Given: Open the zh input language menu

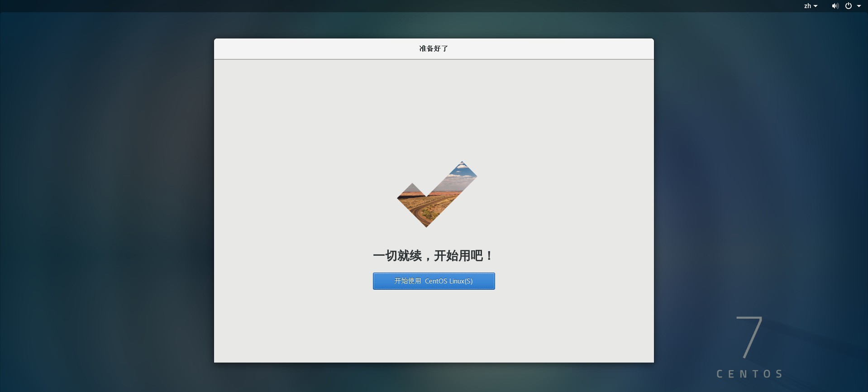Looking at the screenshot, I should click(x=811, y=6).
